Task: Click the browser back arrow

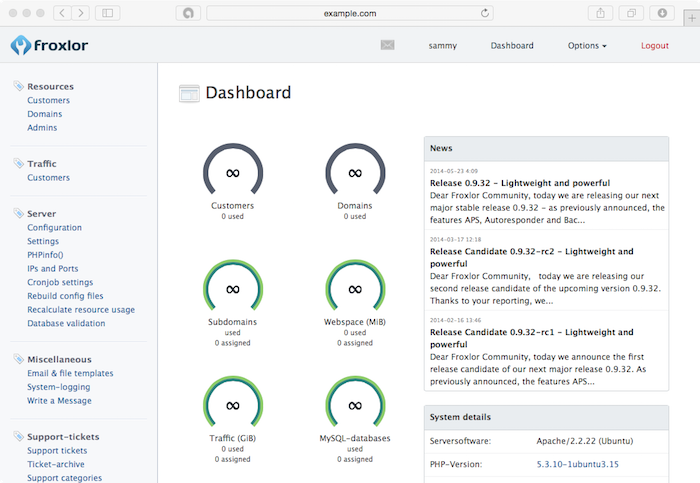Action: click(x=60, y=13)
